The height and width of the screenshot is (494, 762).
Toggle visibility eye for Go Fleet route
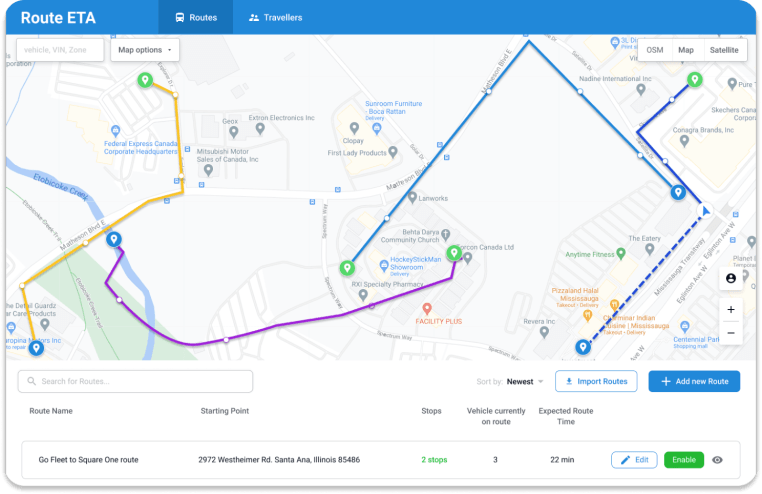click(x=718, y=460)
